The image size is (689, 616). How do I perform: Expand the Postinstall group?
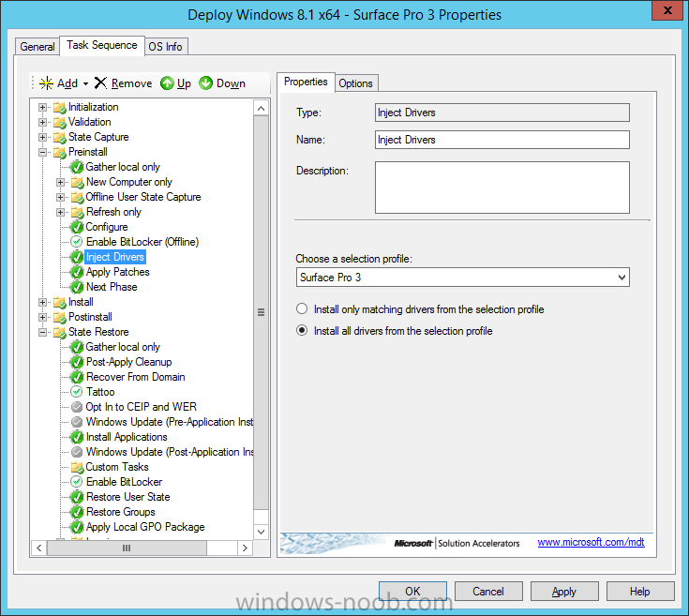(42, 317)
